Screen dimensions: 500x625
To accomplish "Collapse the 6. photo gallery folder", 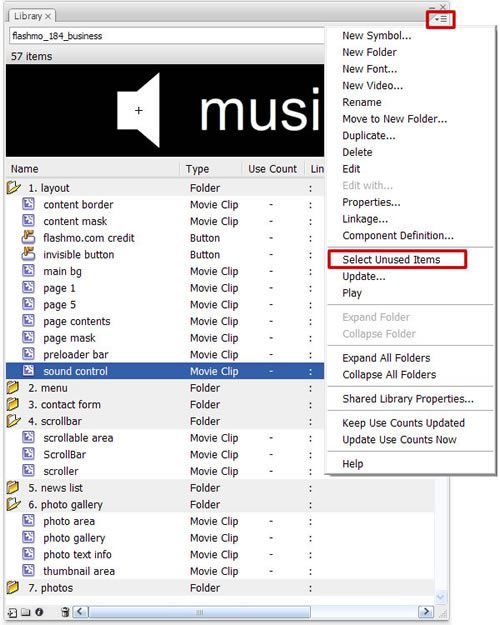I will (x=13, y=504).
